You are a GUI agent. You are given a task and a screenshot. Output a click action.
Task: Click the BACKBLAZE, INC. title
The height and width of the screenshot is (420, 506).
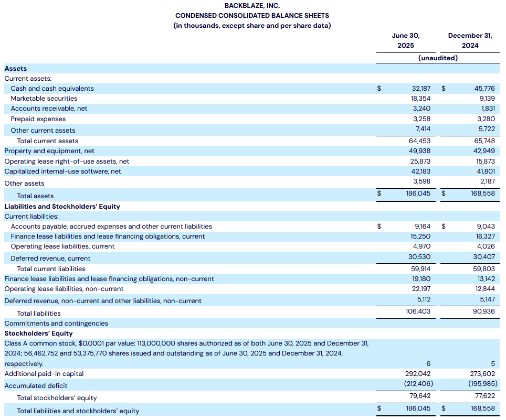[252, 6]
